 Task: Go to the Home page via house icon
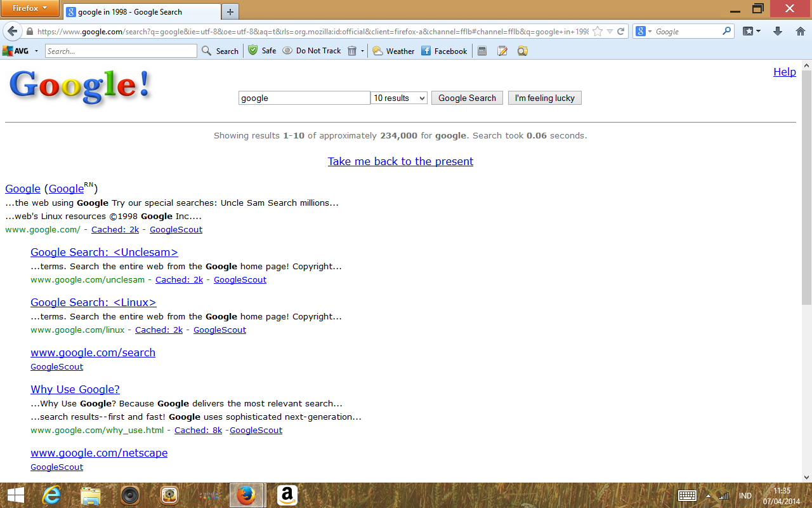click(x=800, y=31)
